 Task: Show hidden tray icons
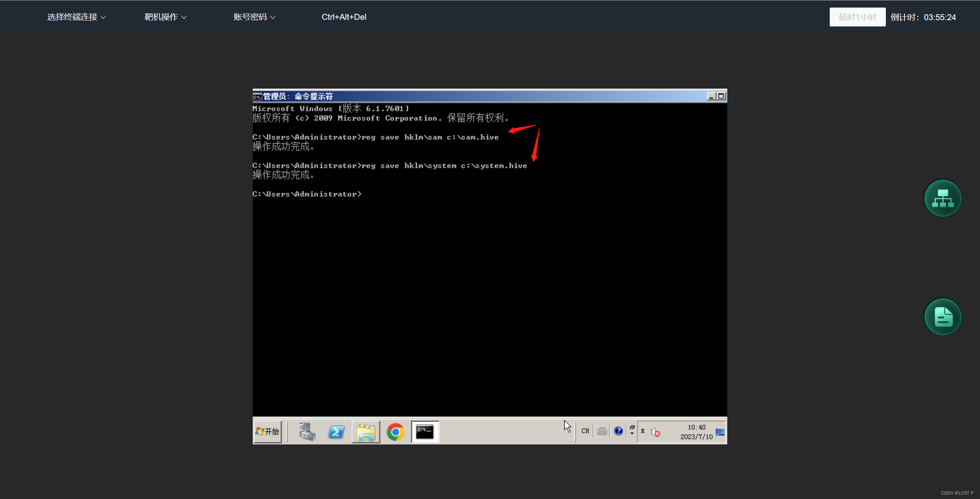click(x=643, y=431)
